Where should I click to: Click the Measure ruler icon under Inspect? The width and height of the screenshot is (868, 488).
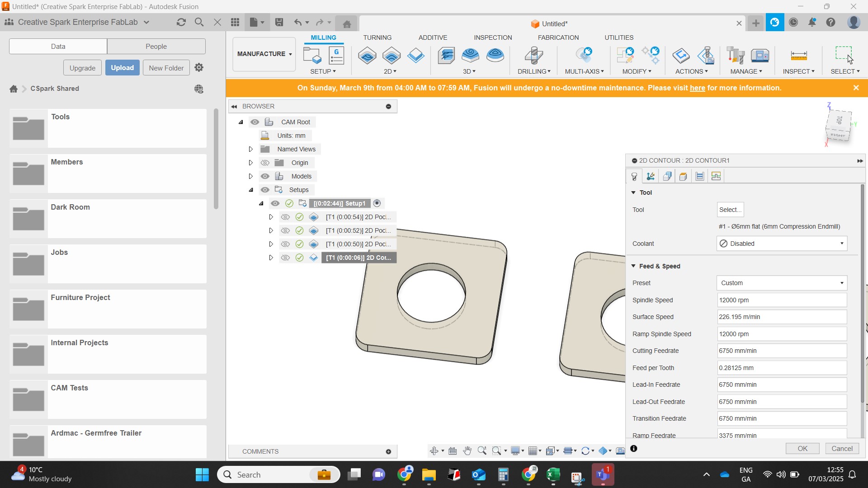pos(799,56)
